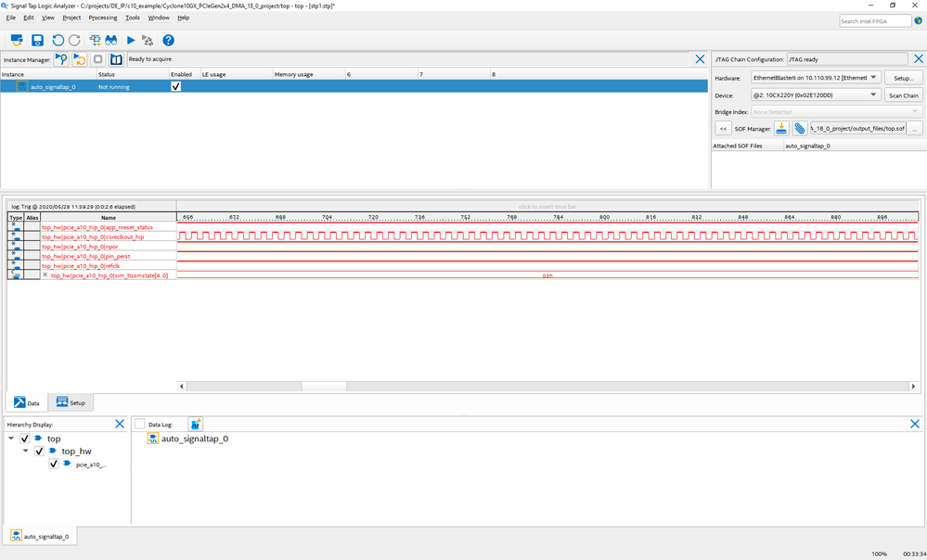Click auto_signaltap_0 instance icon in table
The height and width of the screenshot is (560, 927).
22,86
